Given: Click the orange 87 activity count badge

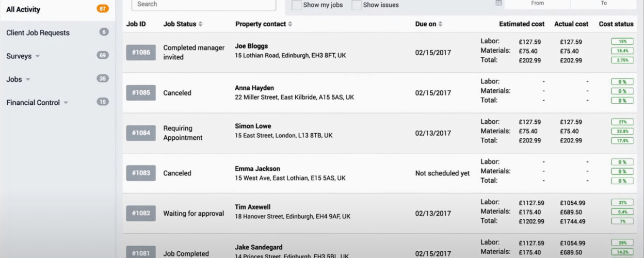Looking at the screenshot, I should [x=103, y=9].
